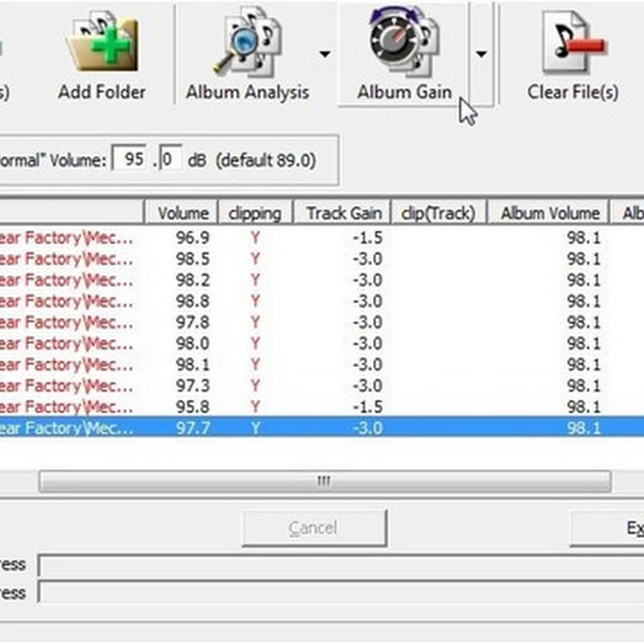Select the track row with volume 98.1
This screenshot has width=644, height=644.
coord(322,365)
